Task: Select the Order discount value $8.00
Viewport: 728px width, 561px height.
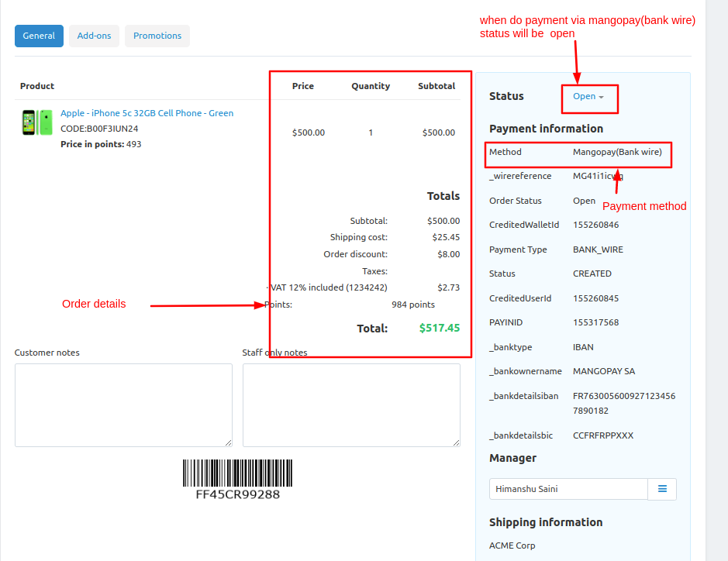Action: coord(448,254)
